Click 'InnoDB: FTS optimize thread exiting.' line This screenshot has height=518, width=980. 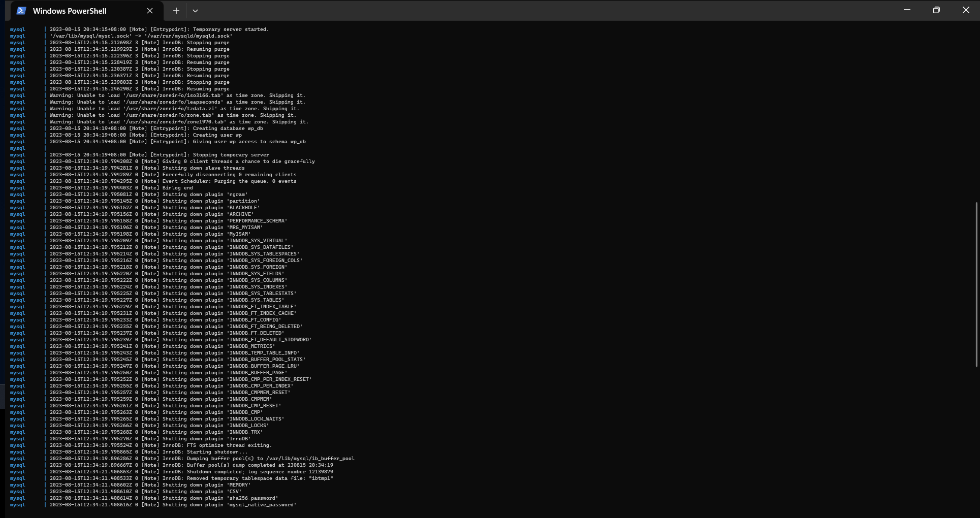click(161, 445)
